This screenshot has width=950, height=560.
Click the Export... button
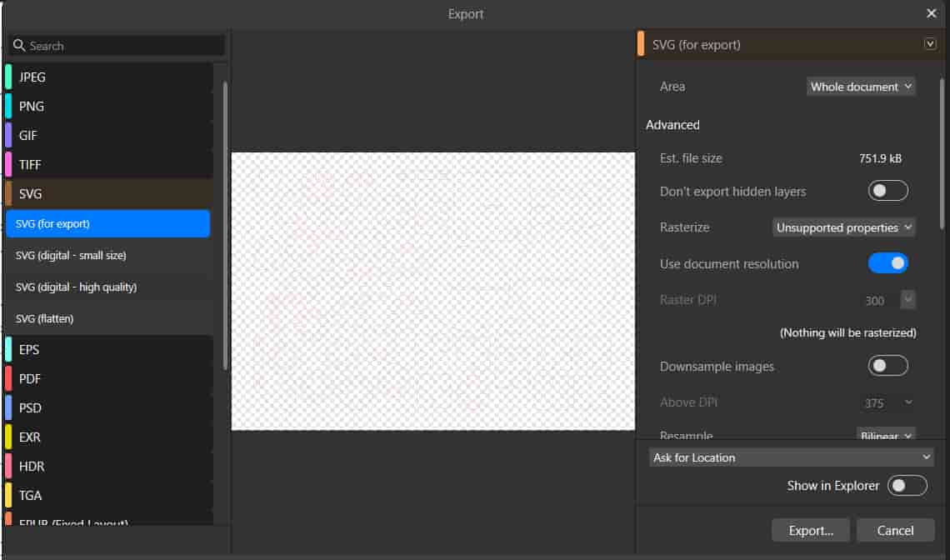tap(811, 530)
